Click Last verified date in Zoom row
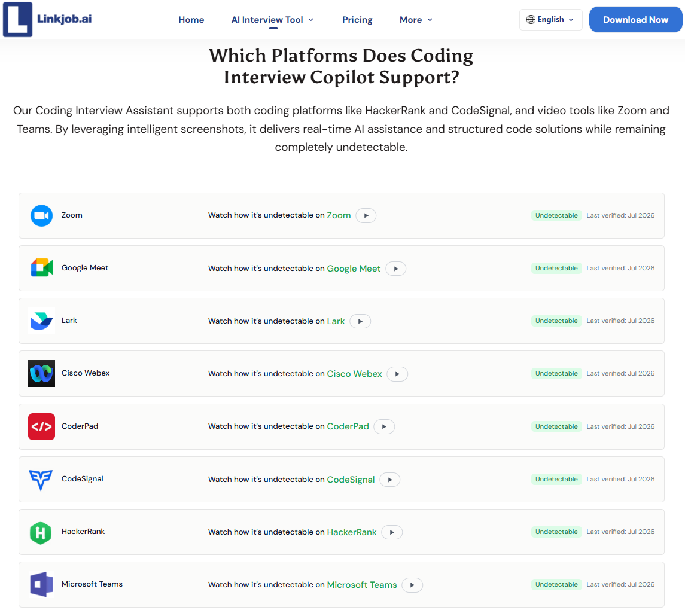 point(620,216)
